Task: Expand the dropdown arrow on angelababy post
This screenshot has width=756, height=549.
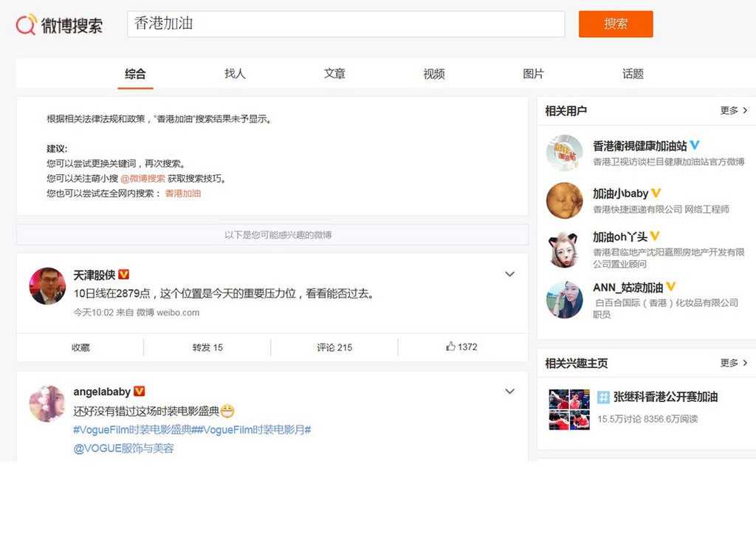Action: tap(509, 392)
